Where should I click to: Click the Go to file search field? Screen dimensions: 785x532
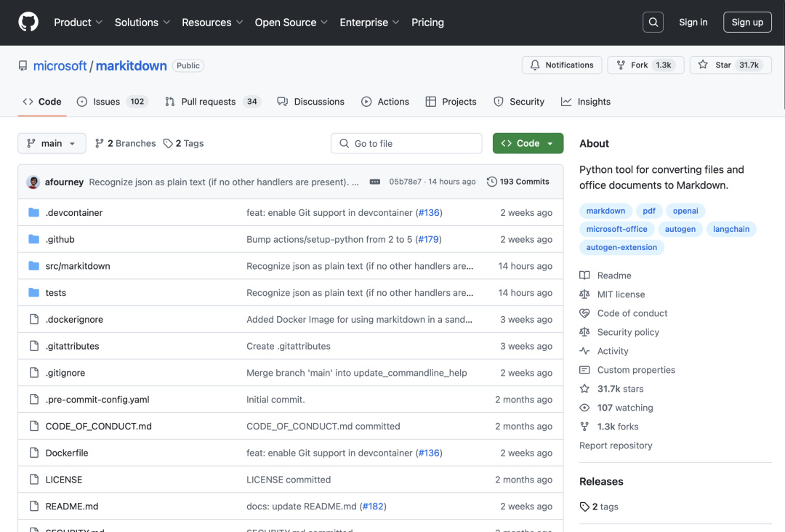(406, 144)
